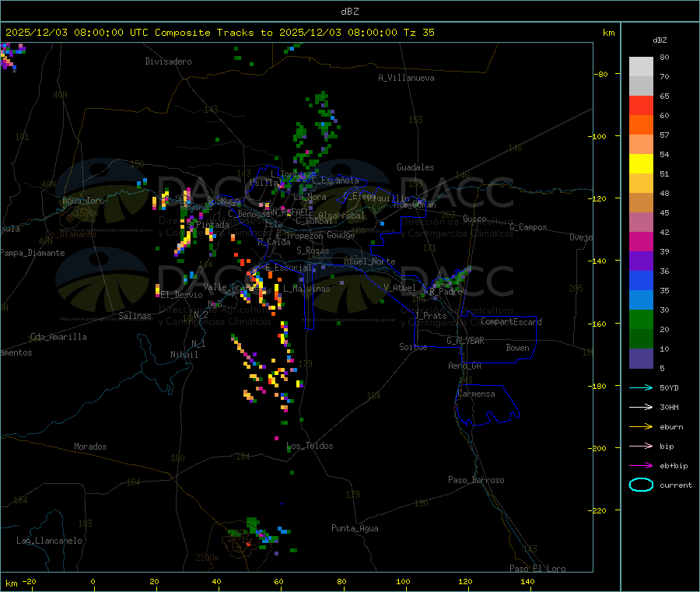The width and height of the screenshot is (700, 592).
Task: Click the 'A_Villanueva' map label
Action: pyautogui.click(x=406, y=78)
